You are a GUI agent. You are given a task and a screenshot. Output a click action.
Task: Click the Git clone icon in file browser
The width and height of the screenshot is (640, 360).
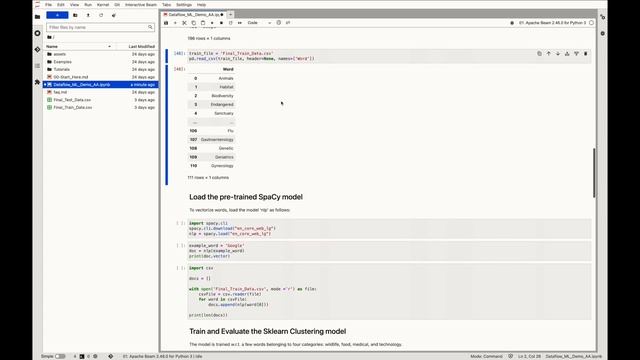pyautogui.click(x=114, y=15)
